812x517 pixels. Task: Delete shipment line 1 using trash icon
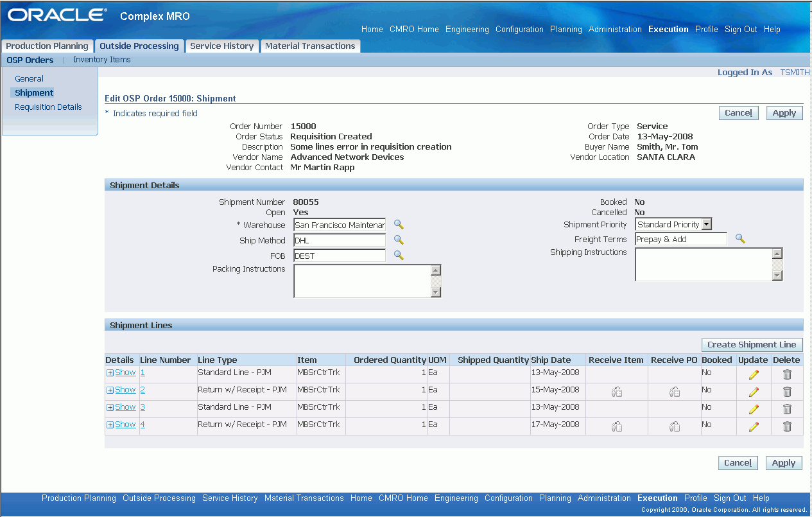click(x=787, y=374)
